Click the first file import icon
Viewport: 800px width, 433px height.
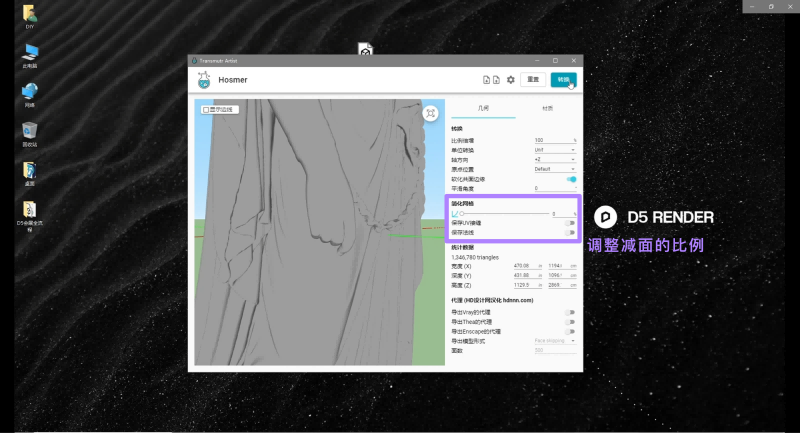coord(487,79)
